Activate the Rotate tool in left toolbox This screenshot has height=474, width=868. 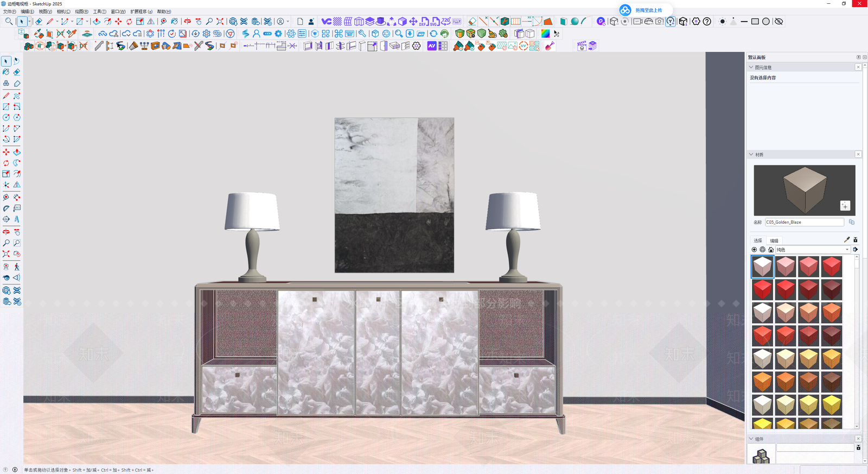(x=6, y=163)
